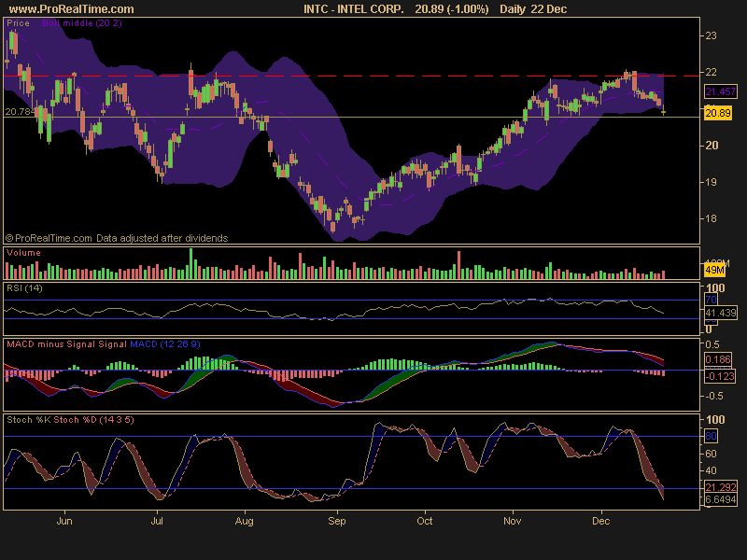Select the Price label in chart panel
This screenshot has width=747, height=560.
pos(18,22)
